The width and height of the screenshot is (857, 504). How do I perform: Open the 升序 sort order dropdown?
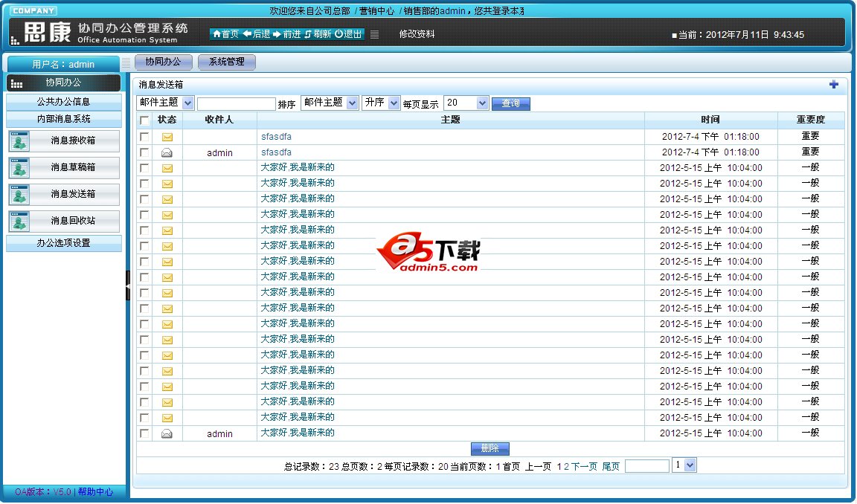(x=394, y=103)
